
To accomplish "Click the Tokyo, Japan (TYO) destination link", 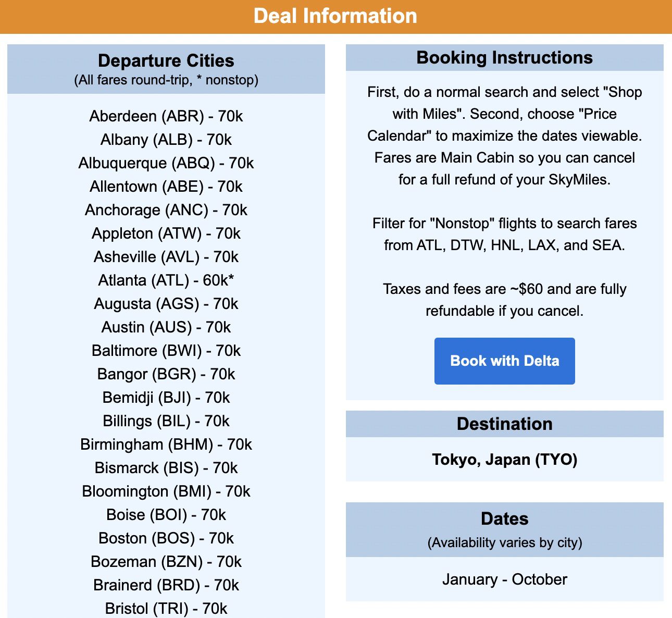I will coord(503,460).
